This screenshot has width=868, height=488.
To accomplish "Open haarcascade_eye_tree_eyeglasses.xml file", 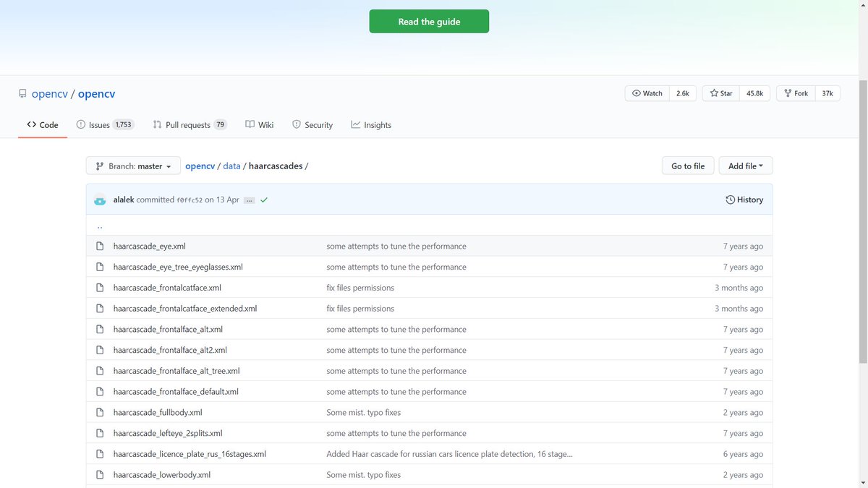I will (178, 267).
